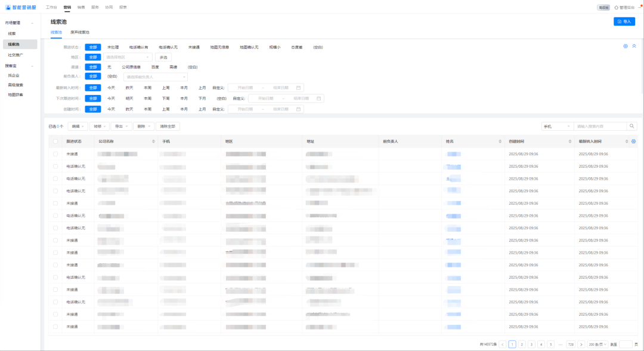Click the jump-to page number input

626,344
